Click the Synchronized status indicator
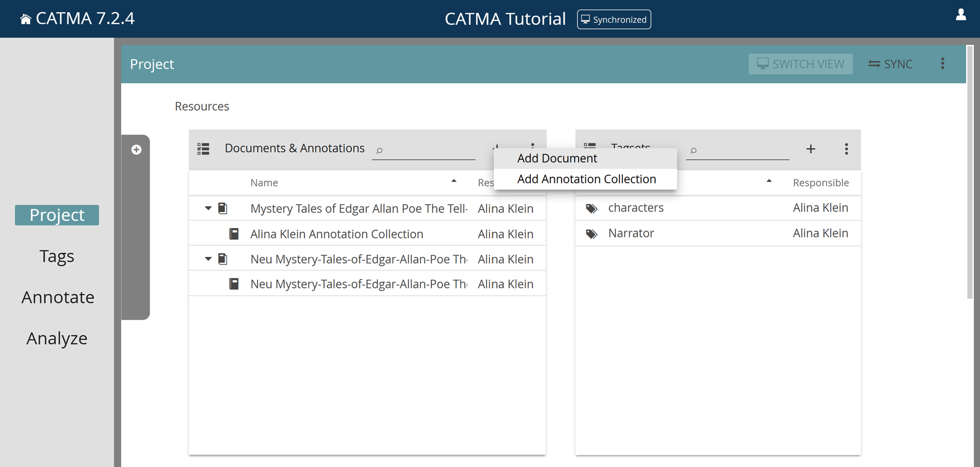The width and height of the screenshot is (980, 467). 613,20
